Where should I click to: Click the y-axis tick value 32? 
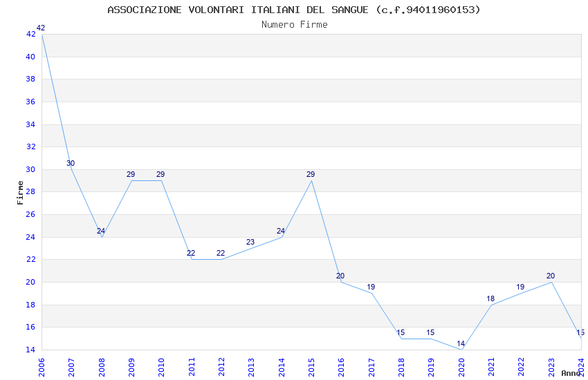pyautogui.click(x=30, y=146)
